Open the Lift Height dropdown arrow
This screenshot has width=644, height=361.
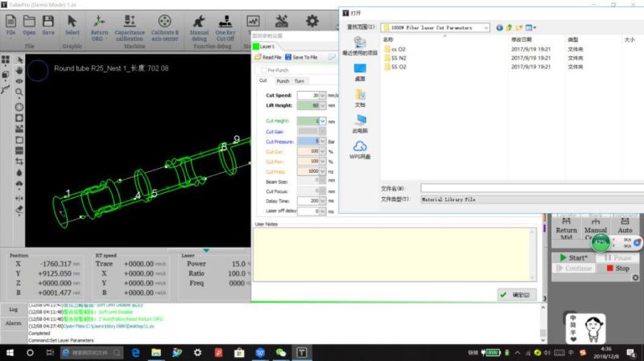tap(323, 105)
